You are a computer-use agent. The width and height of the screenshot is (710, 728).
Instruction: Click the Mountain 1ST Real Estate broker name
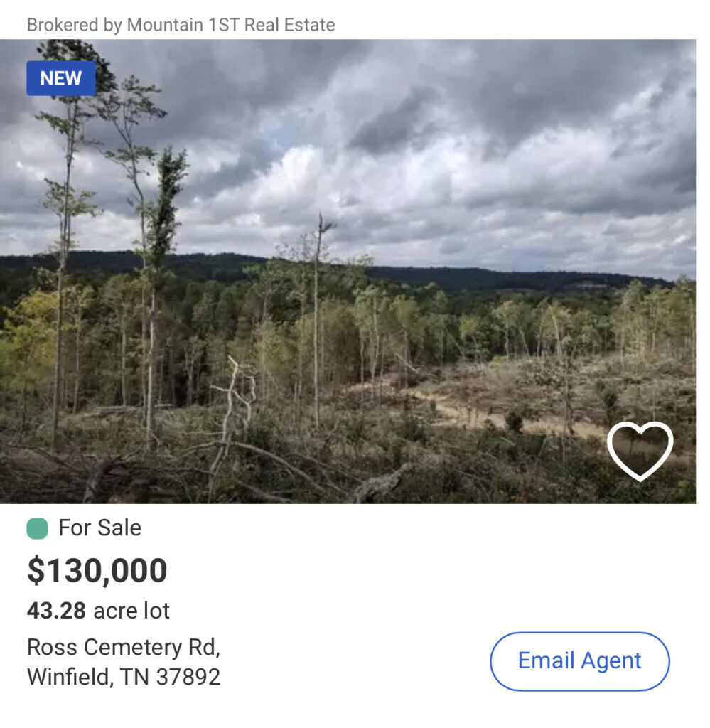click(231, 25)
